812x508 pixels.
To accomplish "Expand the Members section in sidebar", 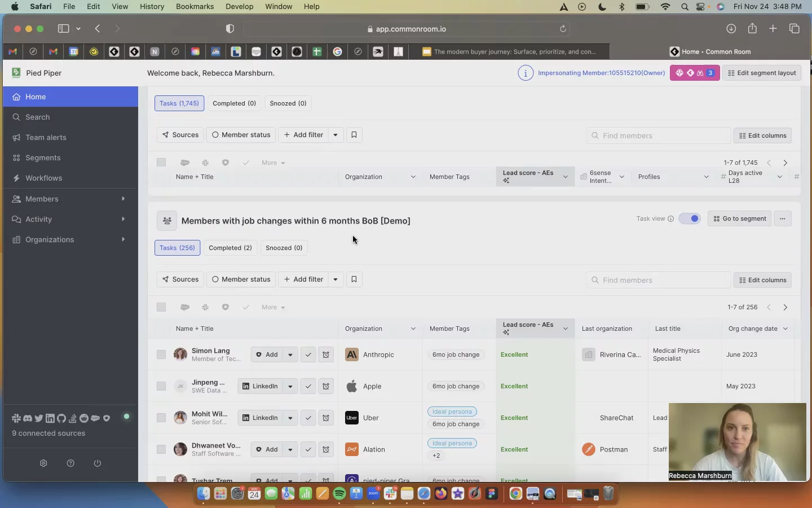I will [x=123, y=199].
